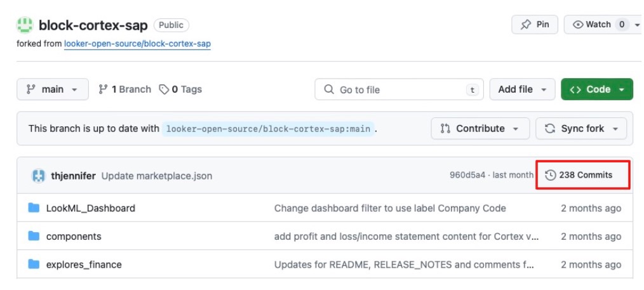Open the components folder
This screenshot has width=644, height=290.
coord(74,237)
